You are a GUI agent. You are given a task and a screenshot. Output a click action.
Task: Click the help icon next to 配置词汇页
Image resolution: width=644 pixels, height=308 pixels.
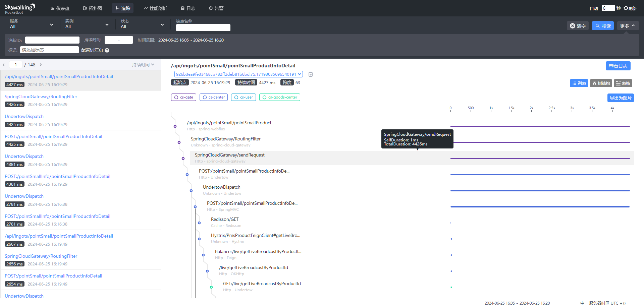coord(107,50)
